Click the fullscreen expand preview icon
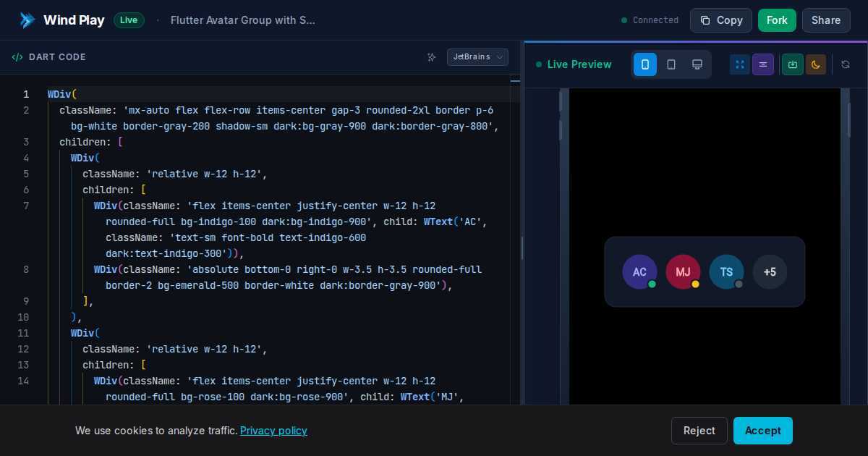The image size is (868, 456). pos(740,64)
